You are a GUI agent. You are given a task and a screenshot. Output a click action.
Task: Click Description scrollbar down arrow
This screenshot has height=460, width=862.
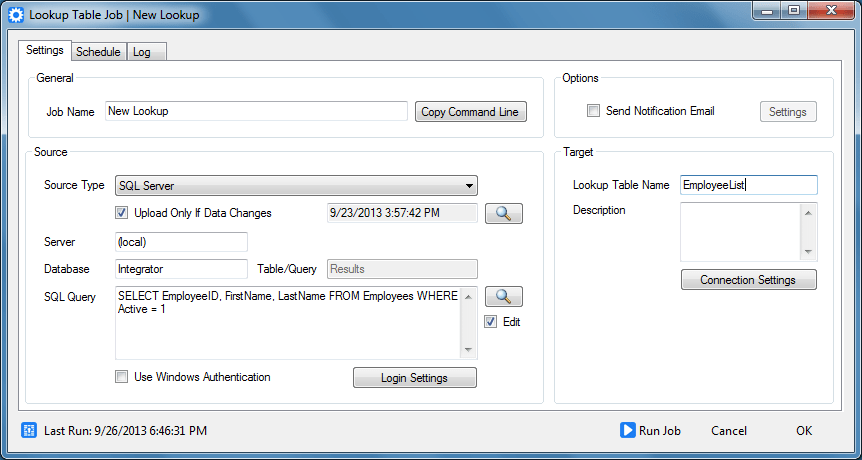(x=808, y=252)
